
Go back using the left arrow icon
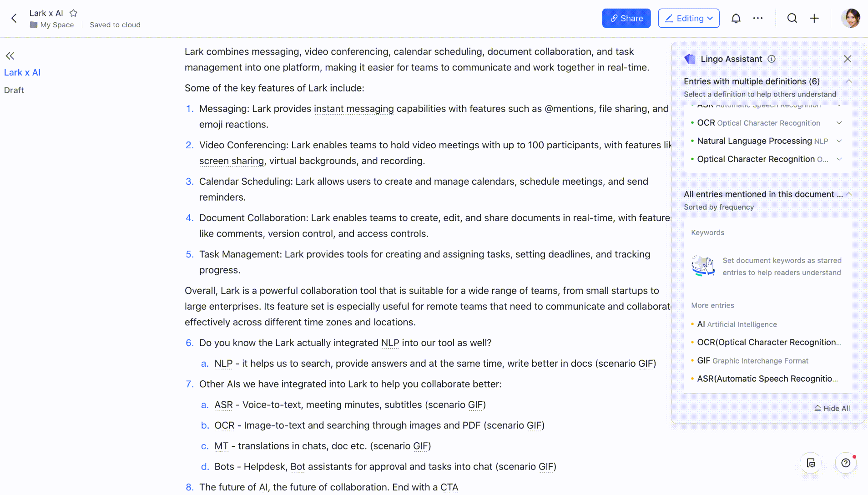tap(15, 18)
